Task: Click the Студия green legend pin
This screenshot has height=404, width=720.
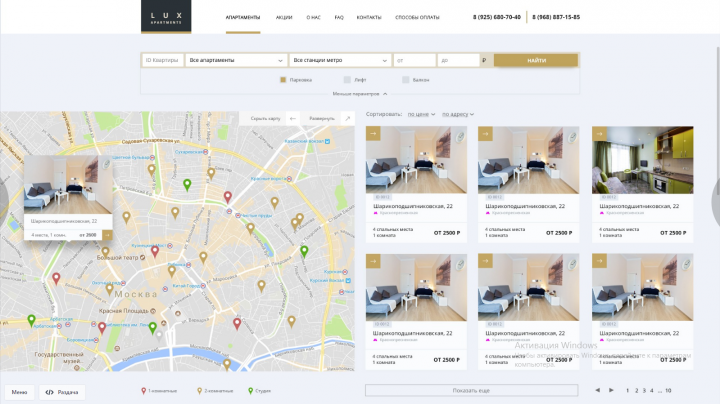Action: [250, 391]
